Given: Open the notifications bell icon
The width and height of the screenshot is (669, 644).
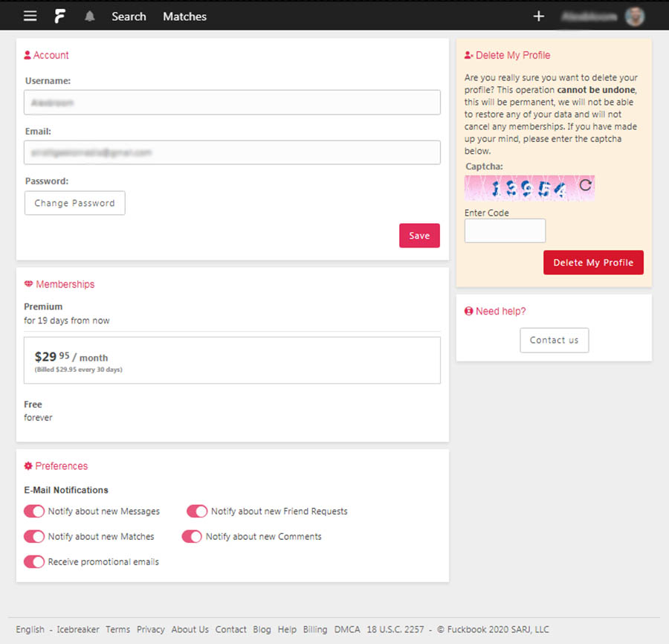Looking at the screenshot, I should [x=90, y=16].
